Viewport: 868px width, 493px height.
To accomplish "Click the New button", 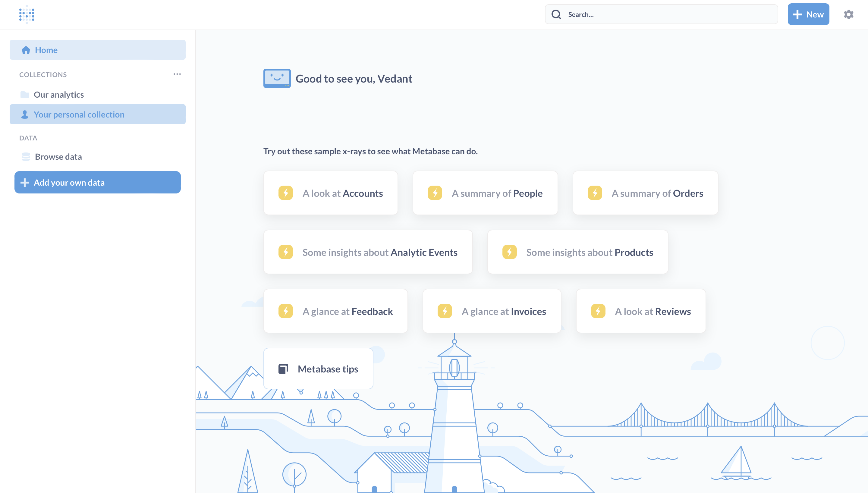I will pyautogui.click(x=808, y=14).
